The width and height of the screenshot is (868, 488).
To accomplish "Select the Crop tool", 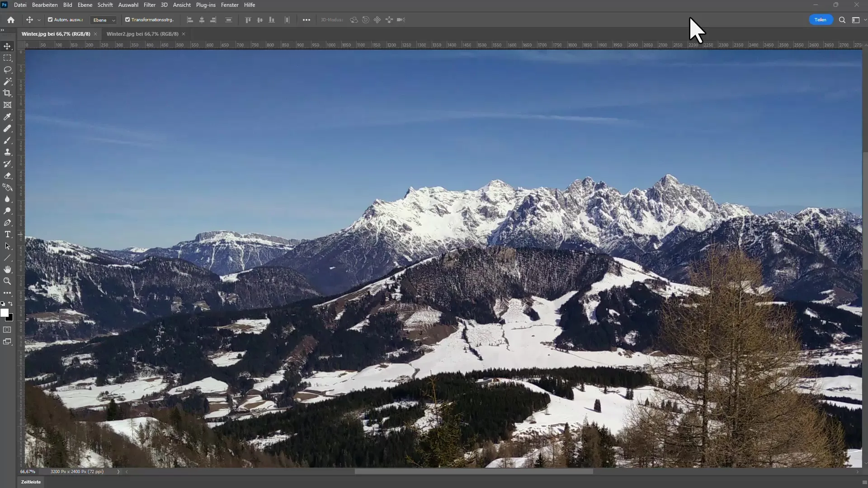I will click(7, 93).
